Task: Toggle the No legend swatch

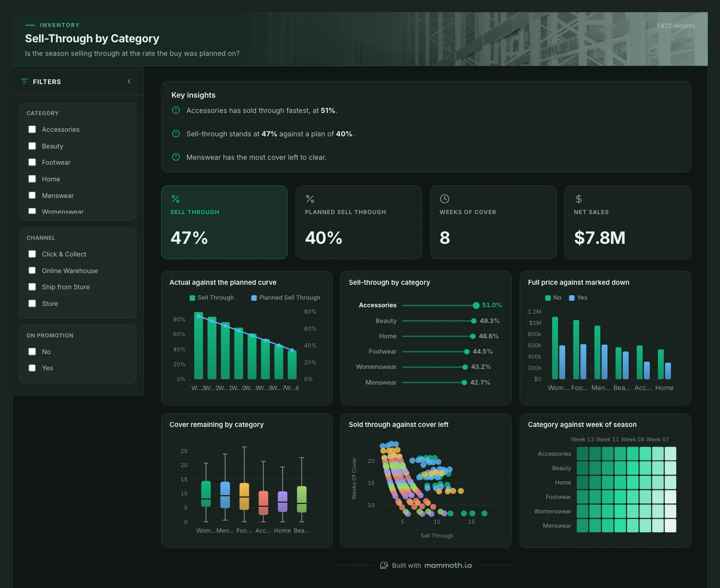Action: pyautogui.click(x=548, y=298)
